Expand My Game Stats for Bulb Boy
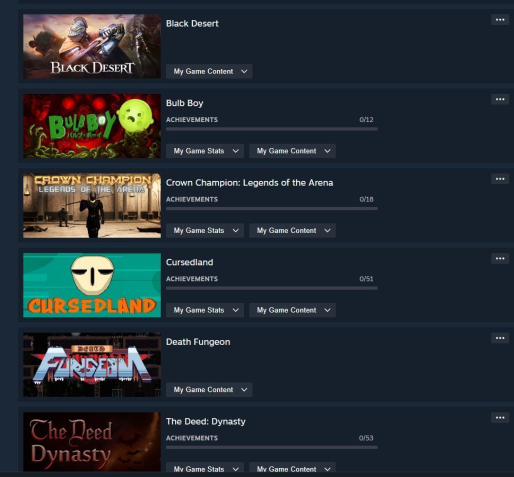This screenshot has height=477, width=514. click(205, 151)
